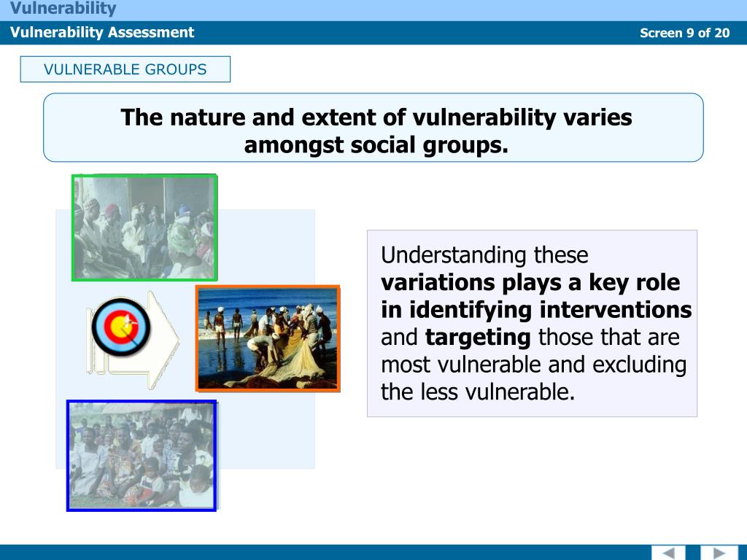Open the blue-framed village crowd photo
747x560 pixels.
142,456
